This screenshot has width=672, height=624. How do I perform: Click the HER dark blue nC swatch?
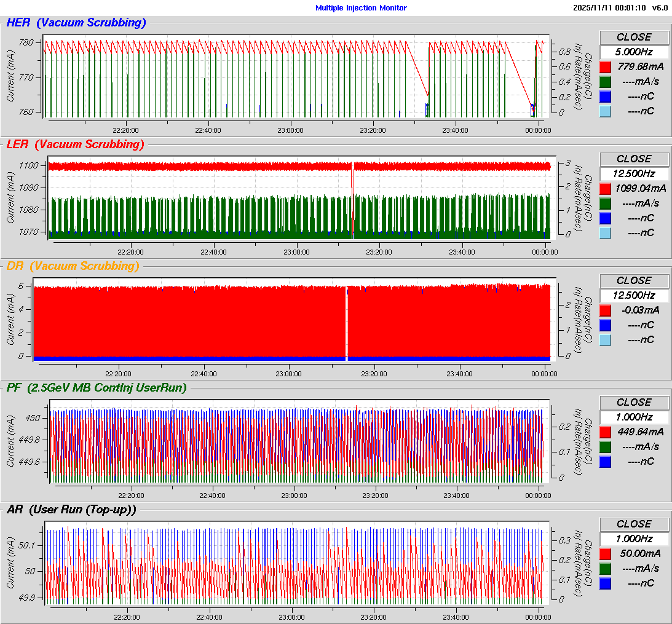click(605, 97)
